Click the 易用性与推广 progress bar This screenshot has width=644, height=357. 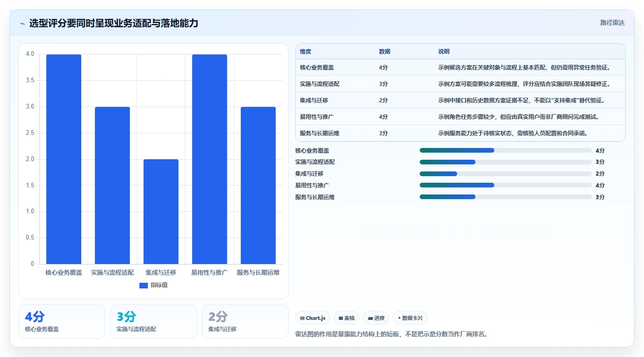506,186
